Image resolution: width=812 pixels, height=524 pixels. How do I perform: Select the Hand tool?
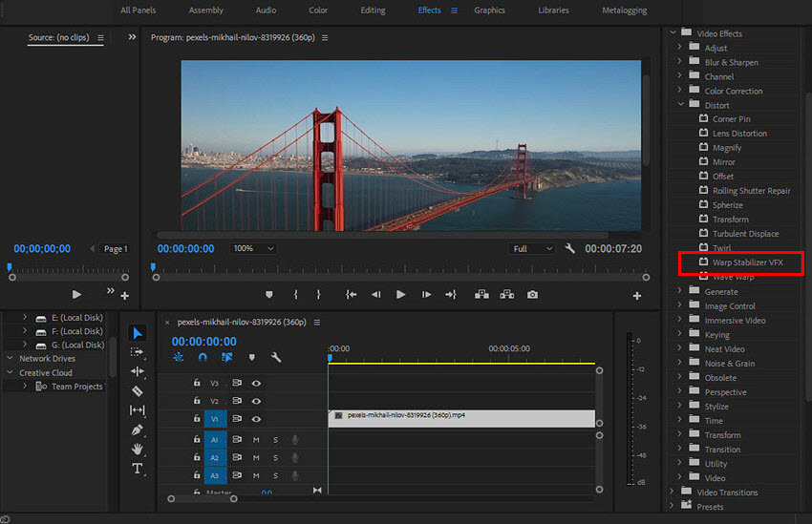point(138,449)
